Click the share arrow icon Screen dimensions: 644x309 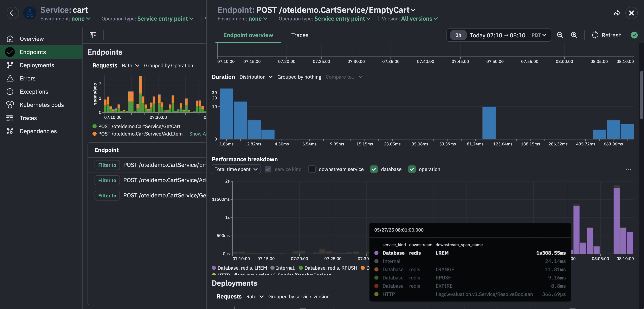[x=617, y=13]
